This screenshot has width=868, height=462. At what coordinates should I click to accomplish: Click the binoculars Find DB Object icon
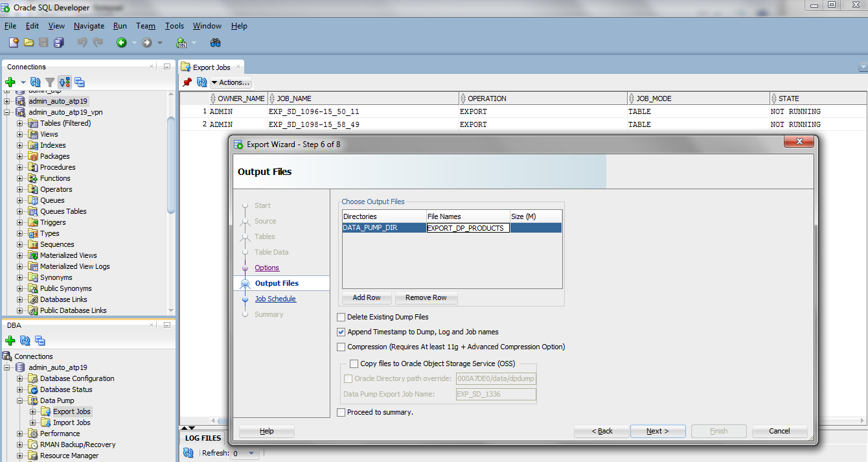[x=216, y=43]
